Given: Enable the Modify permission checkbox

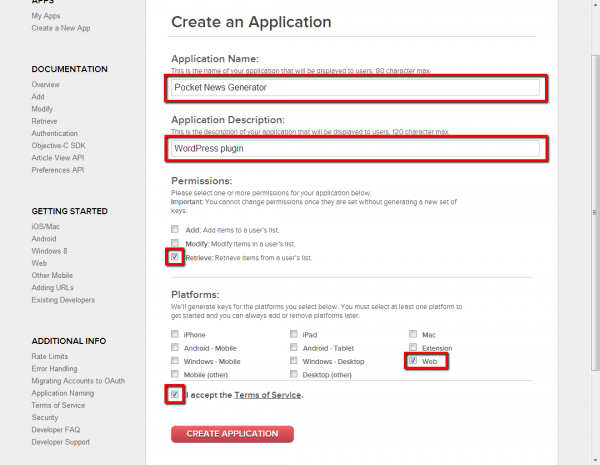Looking at the screenshot, I should [175, 243].
